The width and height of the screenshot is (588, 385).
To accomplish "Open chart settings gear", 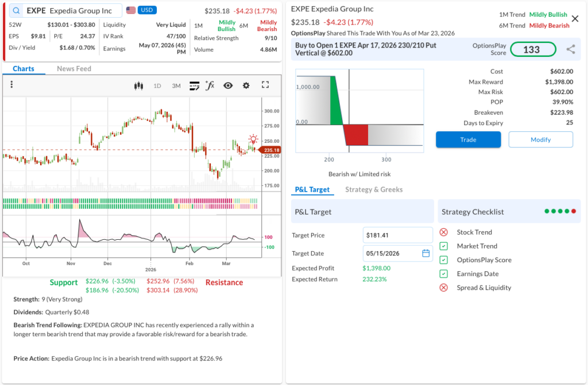I will tap(246, 85).
